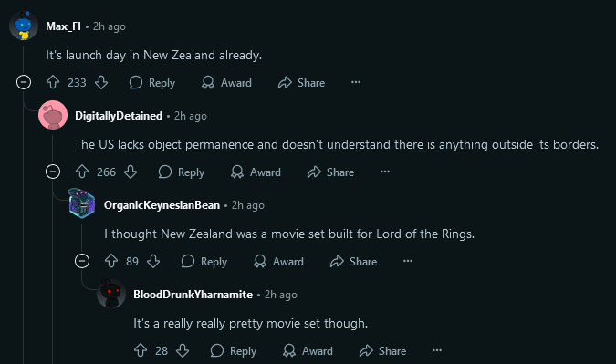The height and width of the screenshot is (364, 616).
Task: Share BloodDrunkYharnamite's comment
Action: [382, 350]
